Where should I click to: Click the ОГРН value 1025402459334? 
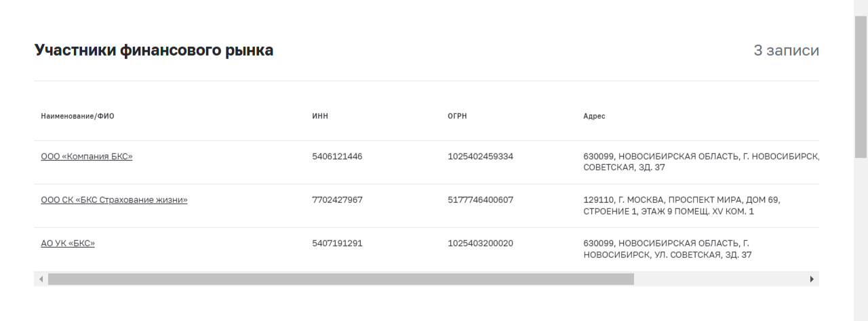(480, 157)
